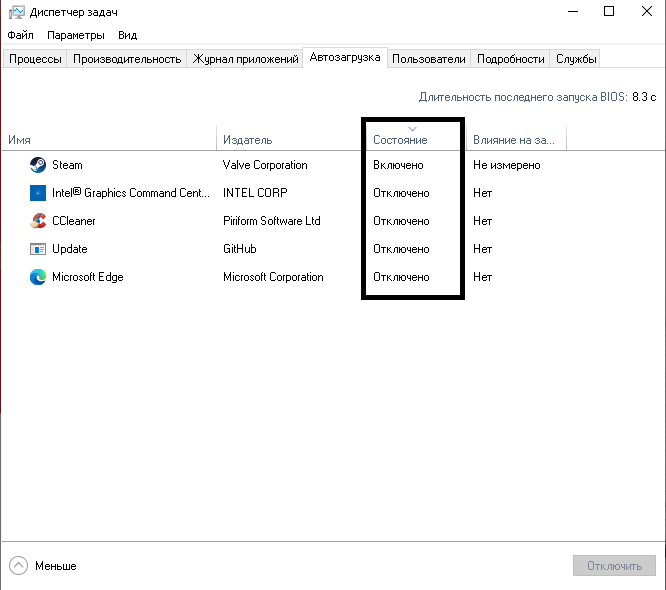Click the Task Manager title bar icon
This screenshot has height=590, width=666.
15,12
